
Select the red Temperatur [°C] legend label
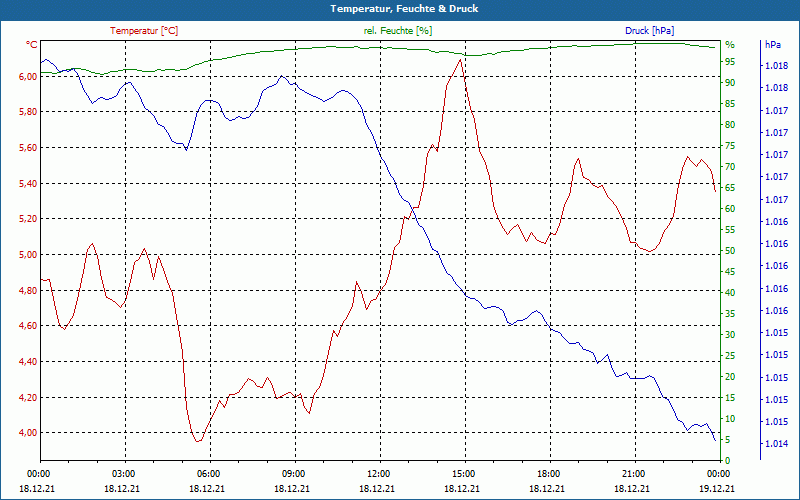[144, 31]
